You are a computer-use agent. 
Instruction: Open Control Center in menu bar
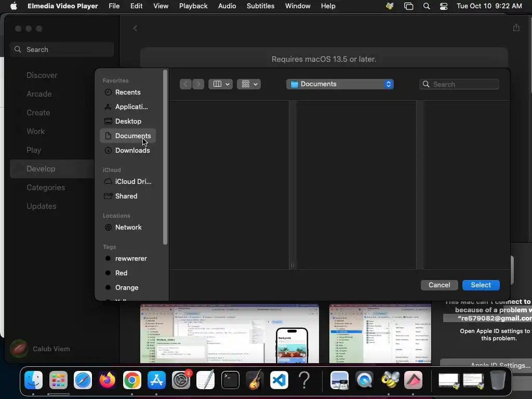click(444, 6)
